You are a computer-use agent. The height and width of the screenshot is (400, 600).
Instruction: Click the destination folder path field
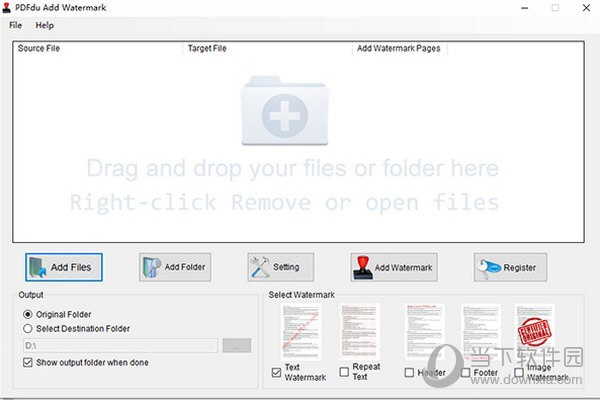(121, 346)
